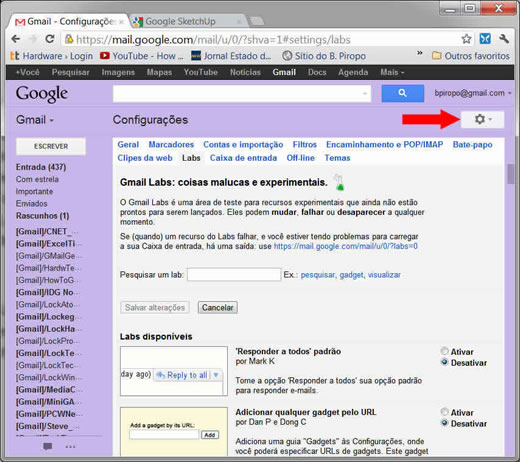Open Jornal Estado bookmark
This screenshot has width=520, height=462.
click(231, 56)
